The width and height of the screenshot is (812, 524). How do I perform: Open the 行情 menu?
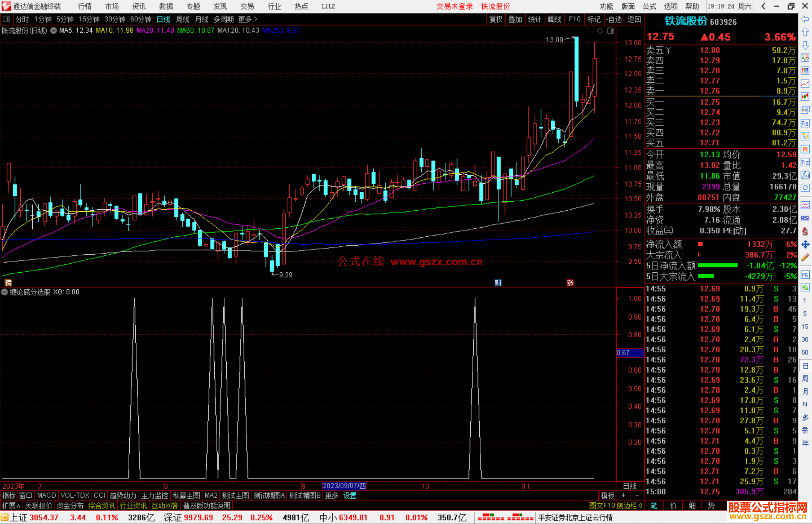pos(85,6)
